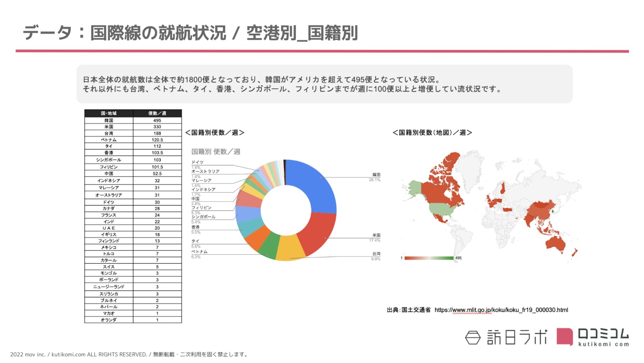Click the ベトナム 6.3% chart label

point(199,254)
